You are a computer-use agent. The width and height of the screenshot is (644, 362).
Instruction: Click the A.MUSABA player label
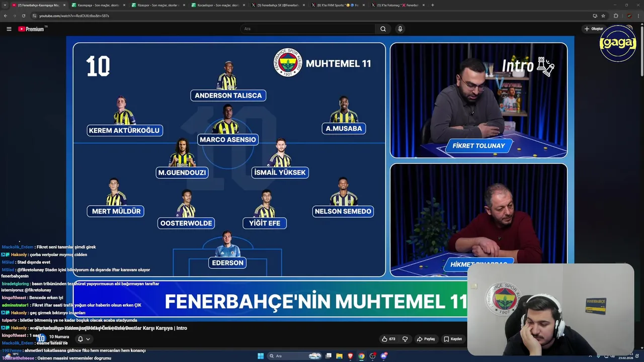click(x=344, y=128)
